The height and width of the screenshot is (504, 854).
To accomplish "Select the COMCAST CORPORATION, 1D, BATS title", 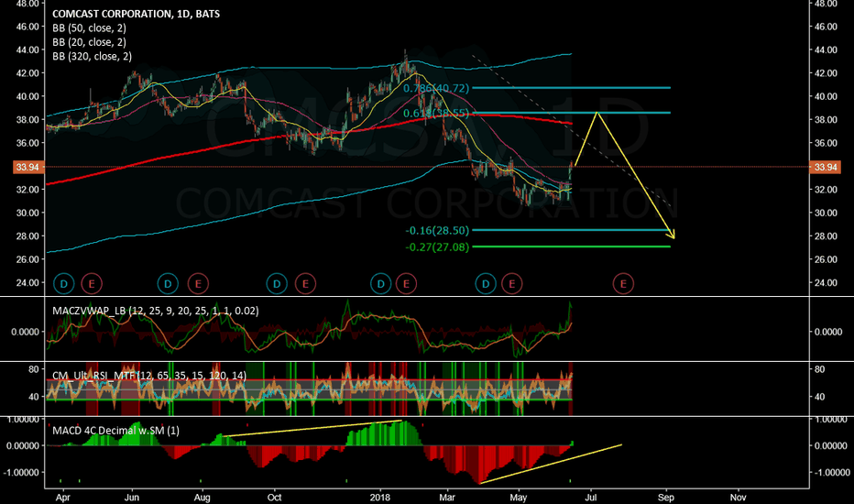I will (137, 14).
